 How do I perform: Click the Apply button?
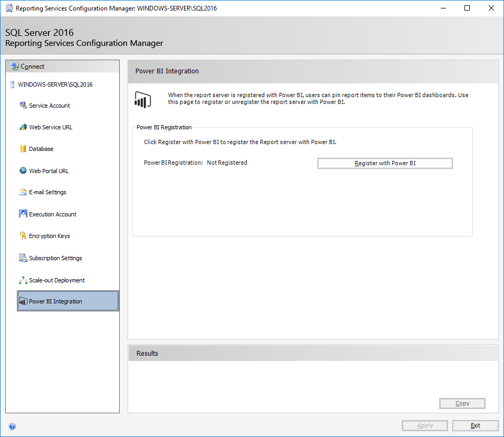425,425
